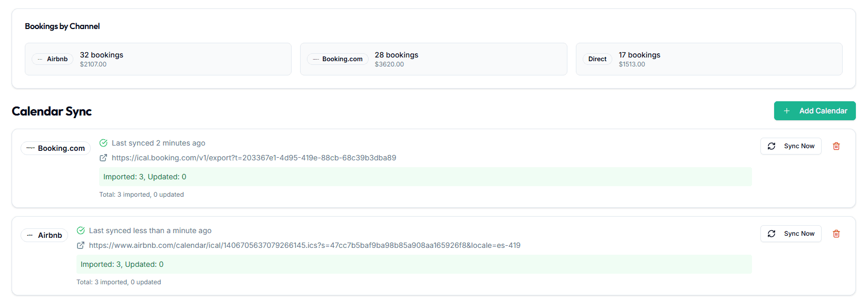Click the external link icon beside Airbnb URL
The image size is (868, 308).
pos(81,245)
